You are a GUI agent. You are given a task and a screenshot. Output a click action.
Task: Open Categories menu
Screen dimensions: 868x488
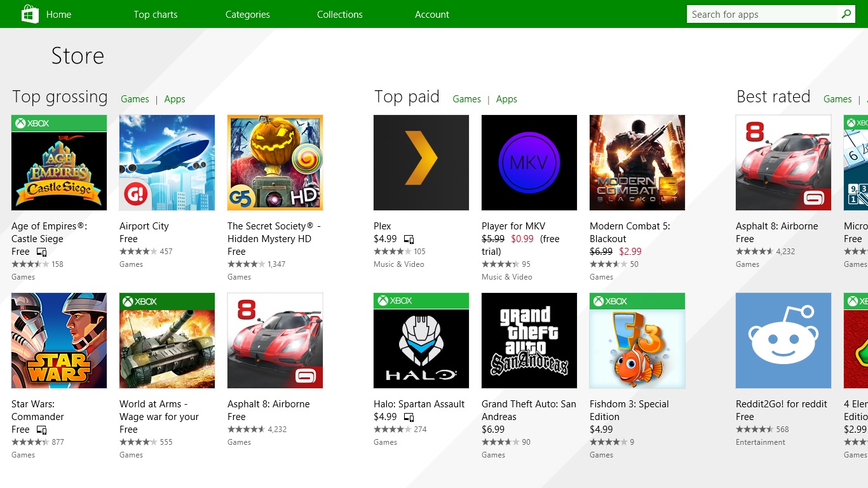[248, 14]
